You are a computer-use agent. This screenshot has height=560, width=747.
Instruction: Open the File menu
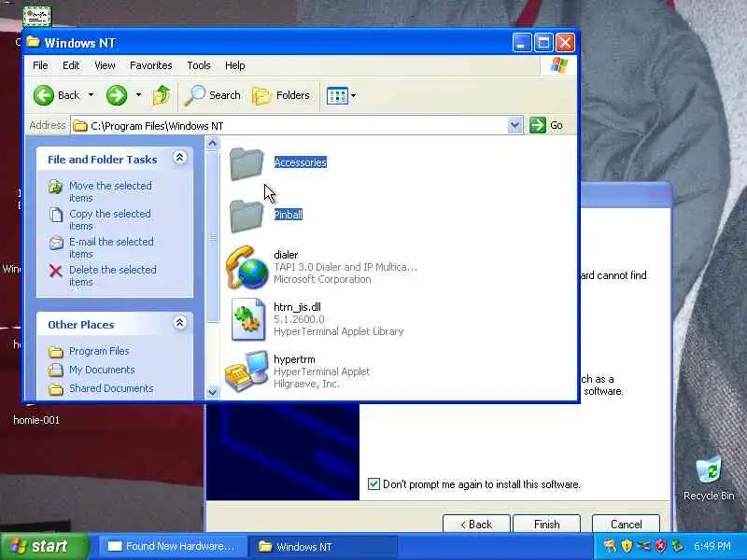pyautogui.click(x=40, y=65)
